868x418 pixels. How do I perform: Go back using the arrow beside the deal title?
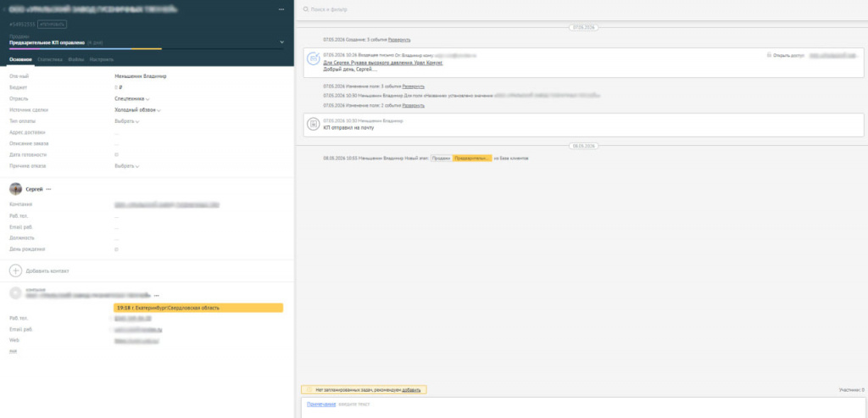(x=4, y=9)
